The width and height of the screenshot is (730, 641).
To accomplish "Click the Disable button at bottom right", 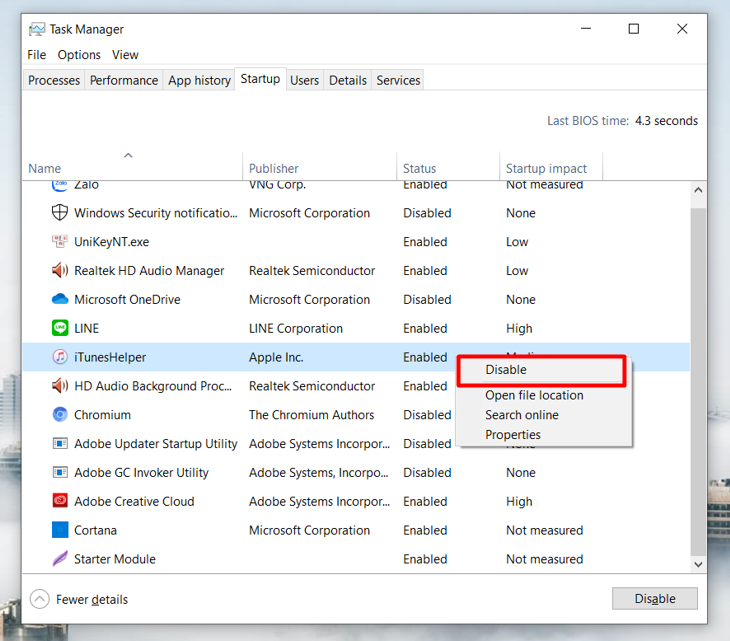I will [x=655, y=599].
